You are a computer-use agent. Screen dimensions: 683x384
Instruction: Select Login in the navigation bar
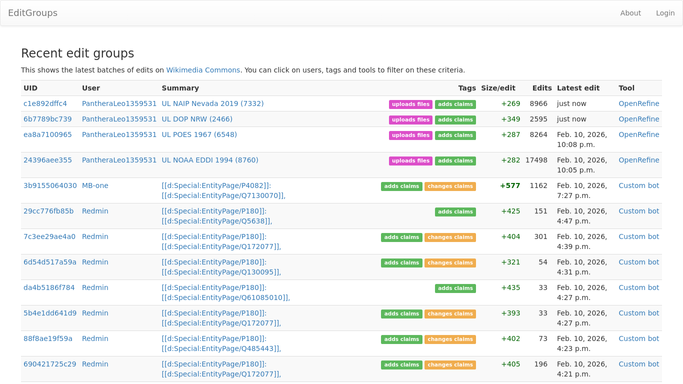665,13
